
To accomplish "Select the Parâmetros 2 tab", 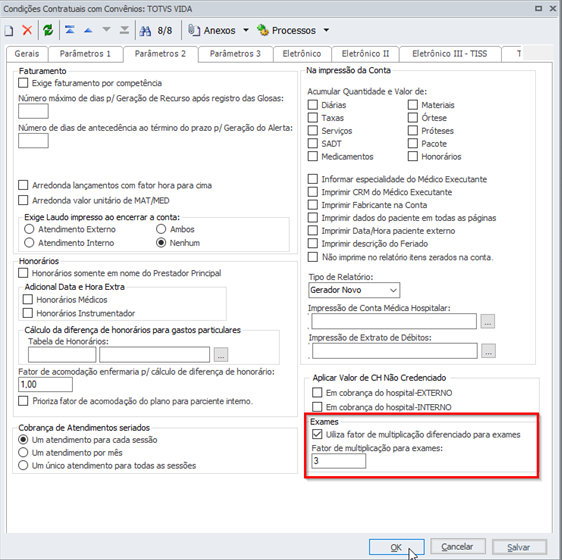I will [x=160, y=54].
